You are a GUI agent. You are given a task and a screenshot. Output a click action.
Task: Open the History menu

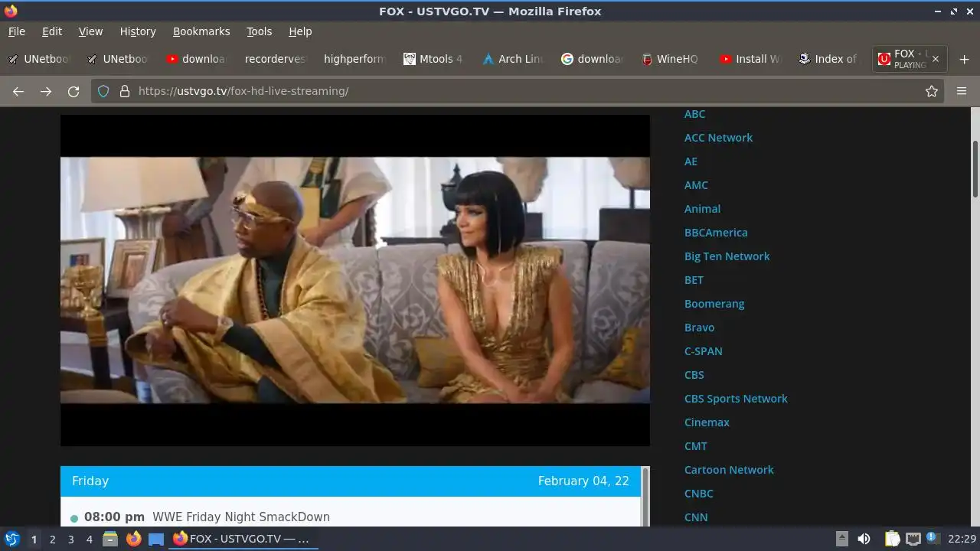(138, 31)
